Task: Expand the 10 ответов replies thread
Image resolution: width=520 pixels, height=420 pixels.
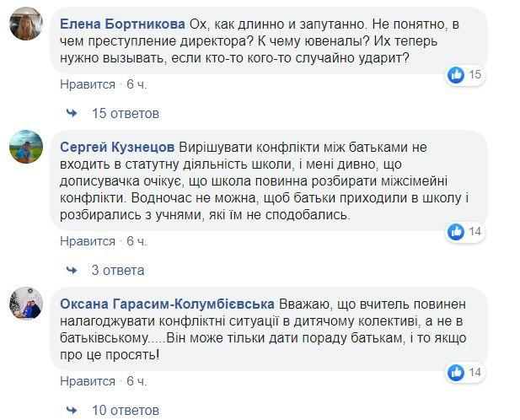Action: (121, 412)
